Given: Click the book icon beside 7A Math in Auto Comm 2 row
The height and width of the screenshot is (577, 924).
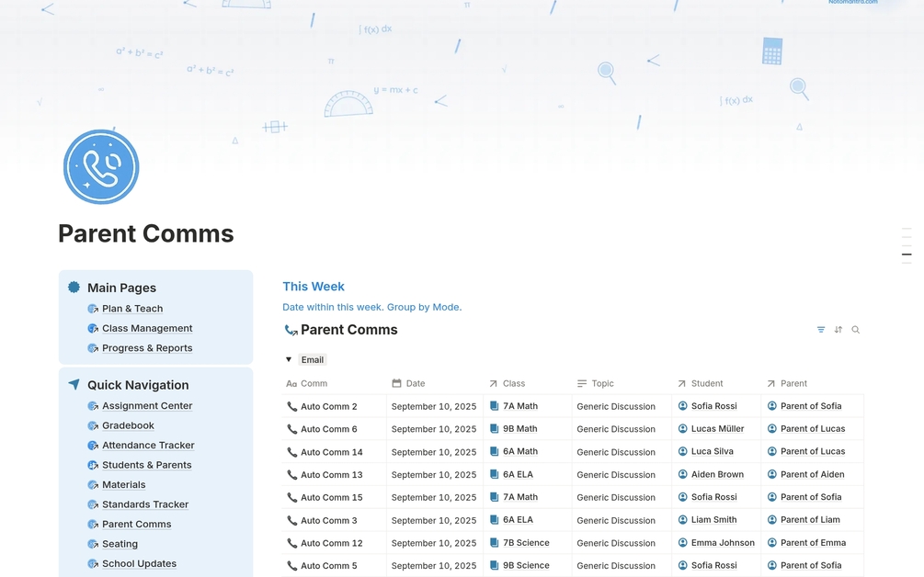Looking at the screenshot, I should point(494,406).
